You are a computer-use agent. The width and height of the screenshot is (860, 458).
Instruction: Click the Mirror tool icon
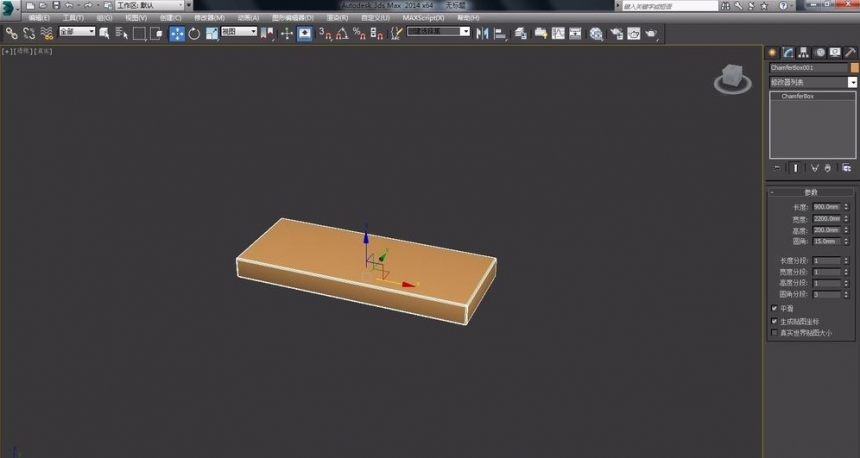pos(482,33)
